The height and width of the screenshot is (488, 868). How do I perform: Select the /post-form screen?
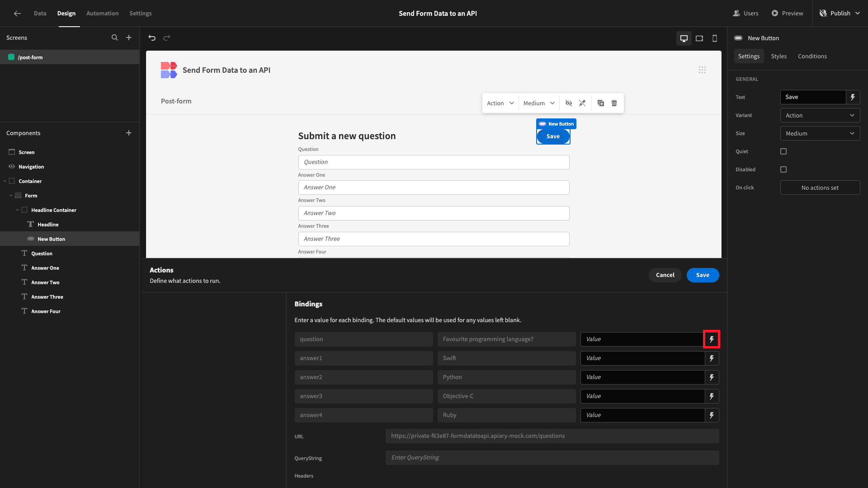[70, 57]
